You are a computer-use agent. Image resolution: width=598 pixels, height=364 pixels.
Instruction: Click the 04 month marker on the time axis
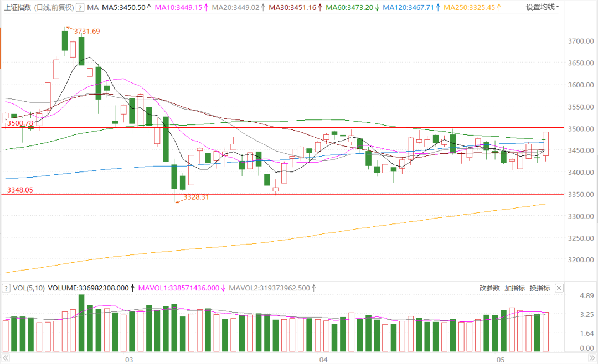(x=323, y=360)
